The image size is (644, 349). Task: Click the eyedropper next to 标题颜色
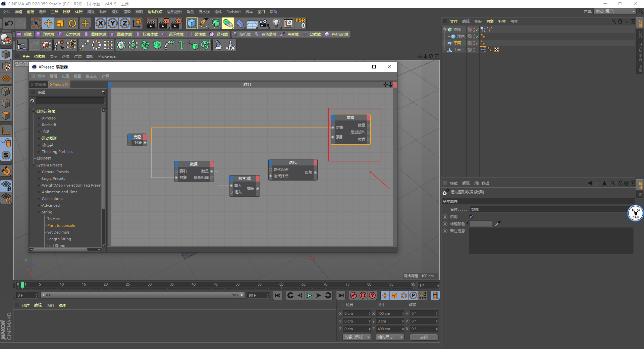pyautogui.click(x=498, y=223)
